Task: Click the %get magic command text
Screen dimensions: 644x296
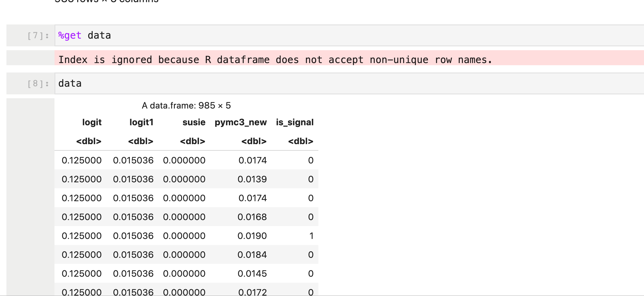Action: pos(69,35)
